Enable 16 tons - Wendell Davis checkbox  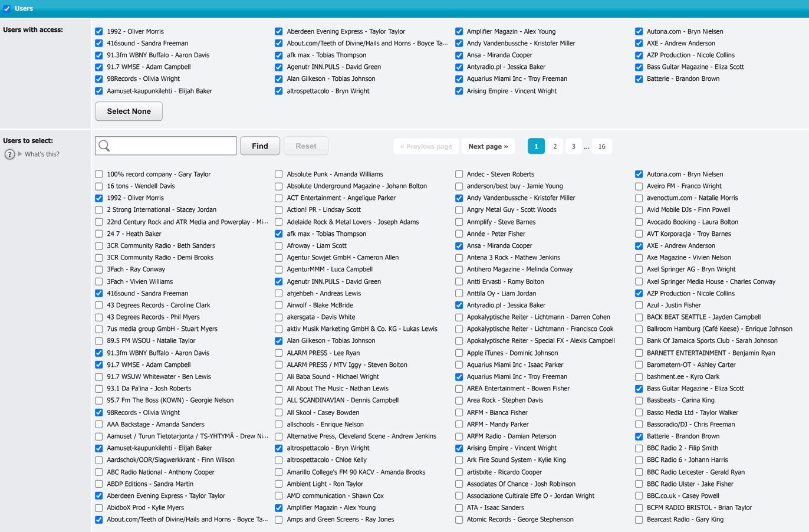pyautogui.click(x=99, y=186)
